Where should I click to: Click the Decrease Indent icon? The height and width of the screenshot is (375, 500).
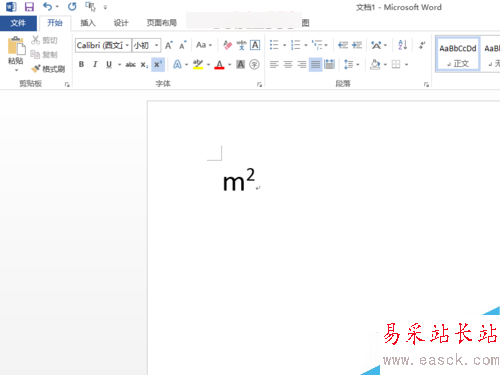[x=343, y=45]
